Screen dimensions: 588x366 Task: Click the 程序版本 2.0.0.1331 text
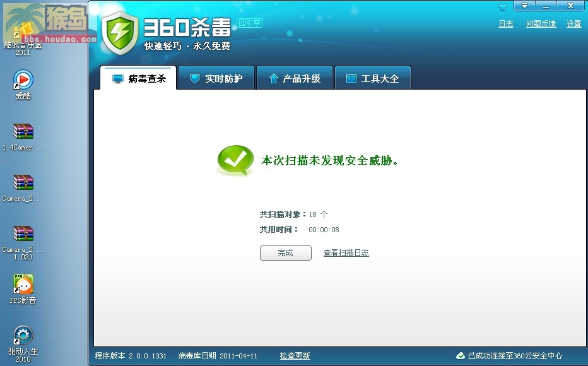click(131, 355)
